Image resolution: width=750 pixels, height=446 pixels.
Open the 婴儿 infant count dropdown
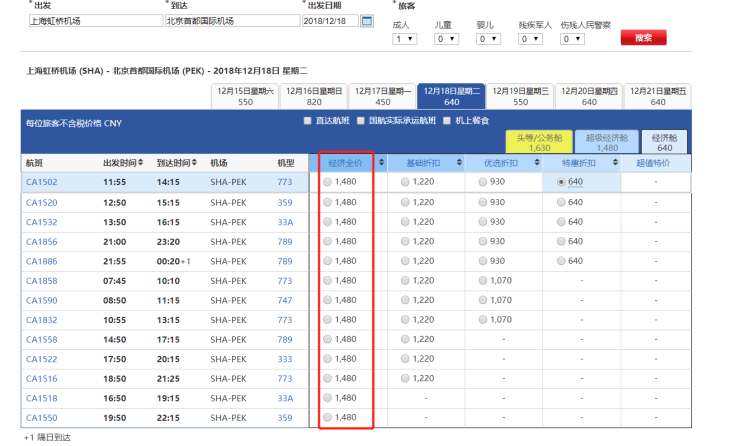(488, 39)
